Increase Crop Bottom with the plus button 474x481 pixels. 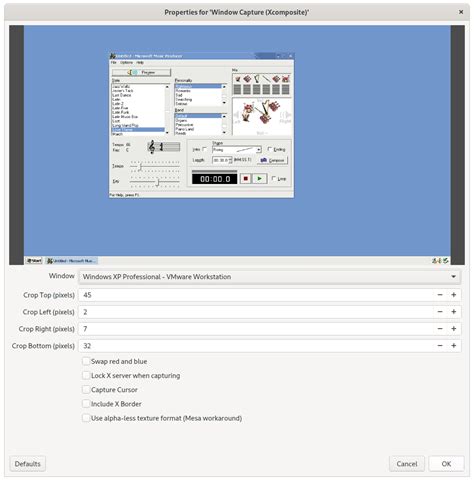(454, 346)
